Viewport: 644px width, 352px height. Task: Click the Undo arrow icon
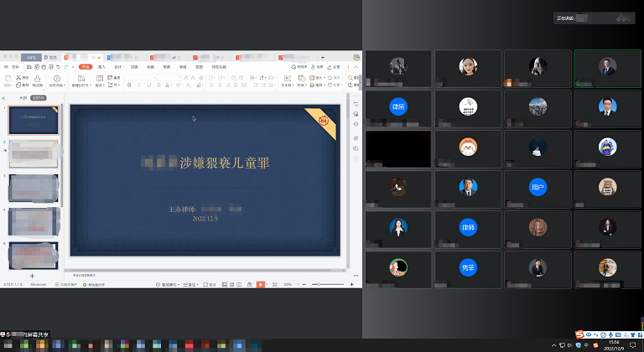click(x=59, y=66)
